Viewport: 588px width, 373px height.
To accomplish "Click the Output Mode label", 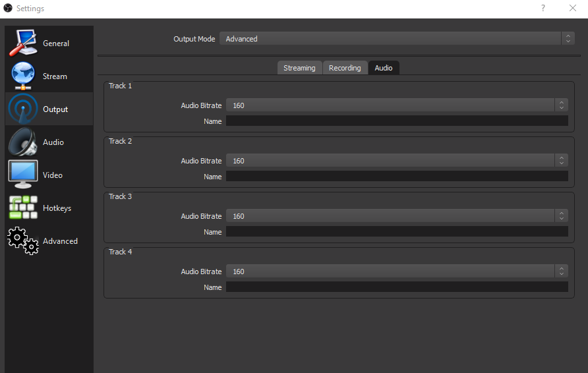I will [194, 39].
